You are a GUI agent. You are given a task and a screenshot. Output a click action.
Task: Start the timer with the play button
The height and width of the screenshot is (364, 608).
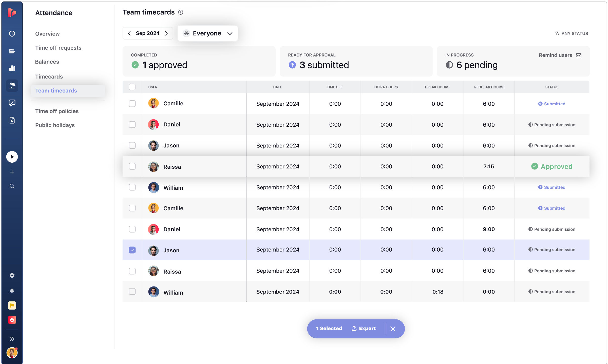12,157
